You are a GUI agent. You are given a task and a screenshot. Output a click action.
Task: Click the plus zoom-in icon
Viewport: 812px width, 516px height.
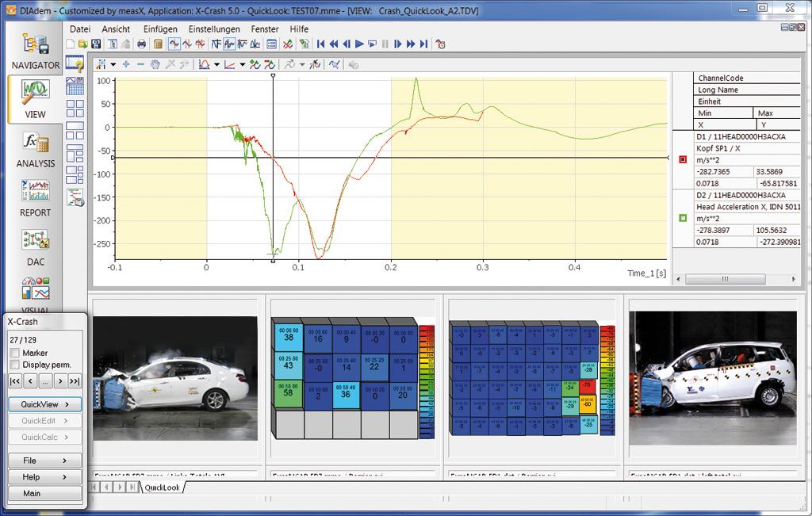click(x=126, y=64)
